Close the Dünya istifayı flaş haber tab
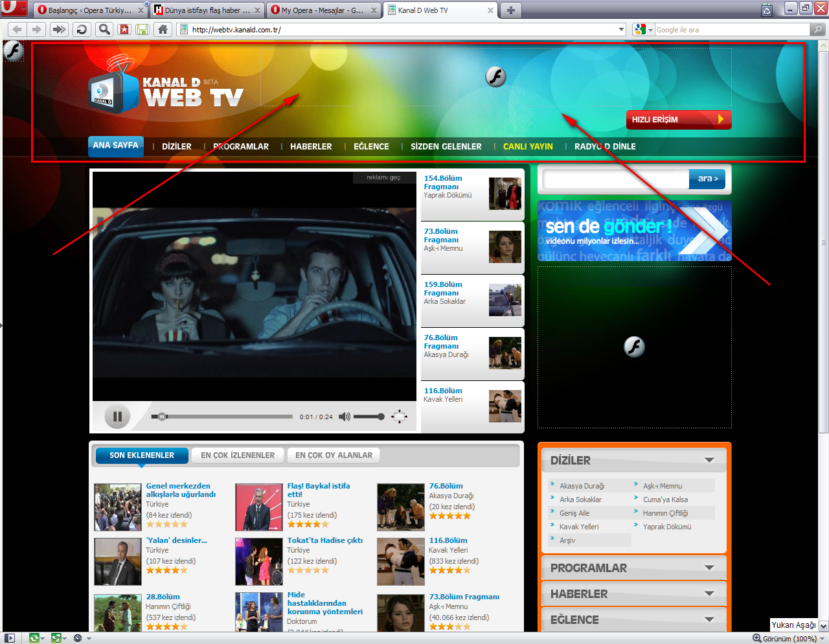The image size is (829, 644). click(257, 10)
